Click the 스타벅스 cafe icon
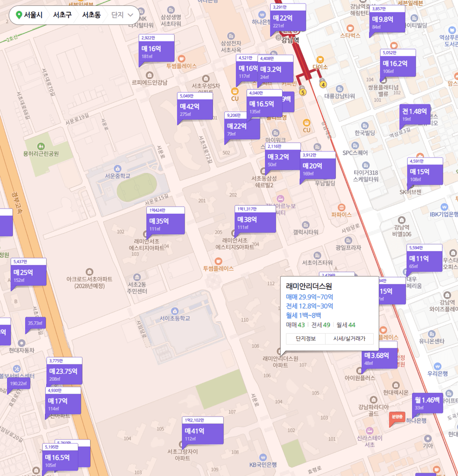Screen dimensions: 458x476 (350, 28)
